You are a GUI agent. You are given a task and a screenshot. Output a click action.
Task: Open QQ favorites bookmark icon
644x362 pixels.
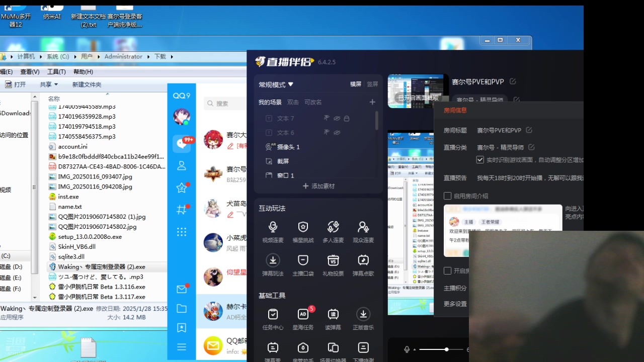(x=182, y=328)
